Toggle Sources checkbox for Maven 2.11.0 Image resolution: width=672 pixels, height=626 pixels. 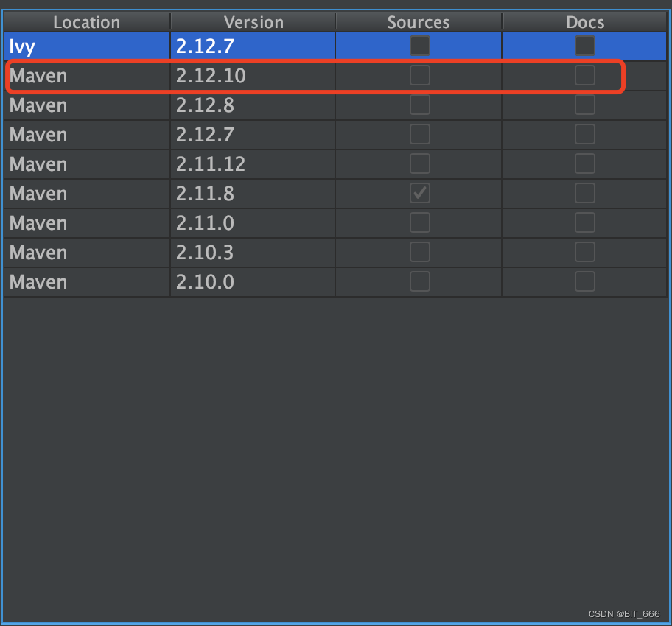click(x=419, y=223)
